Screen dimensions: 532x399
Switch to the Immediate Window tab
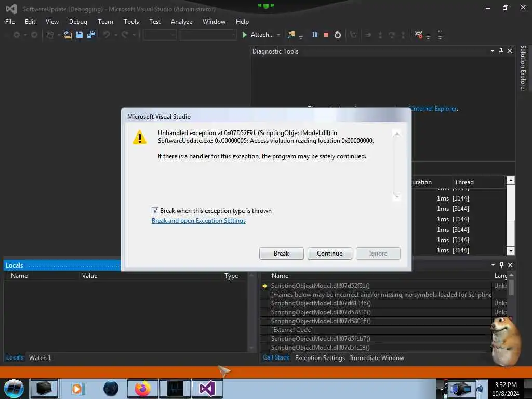[377, 358]
